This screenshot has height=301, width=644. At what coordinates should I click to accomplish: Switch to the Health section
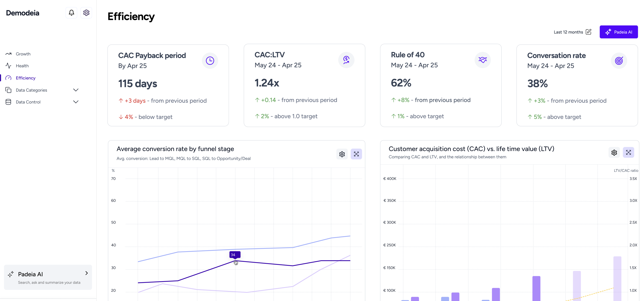point(22,66)
